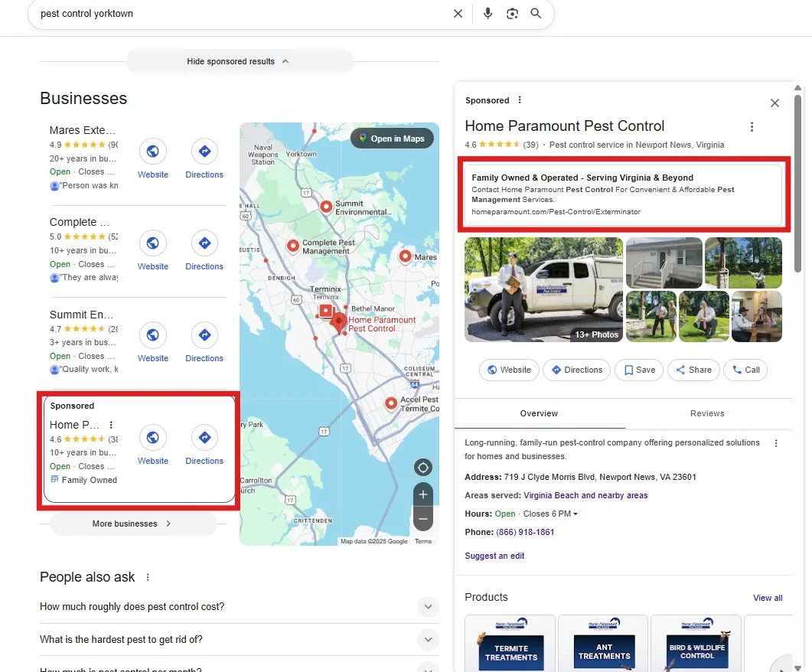Switch to the Reviews tab
The width and height of the screenshot is (812, 672).
(706, 413)
